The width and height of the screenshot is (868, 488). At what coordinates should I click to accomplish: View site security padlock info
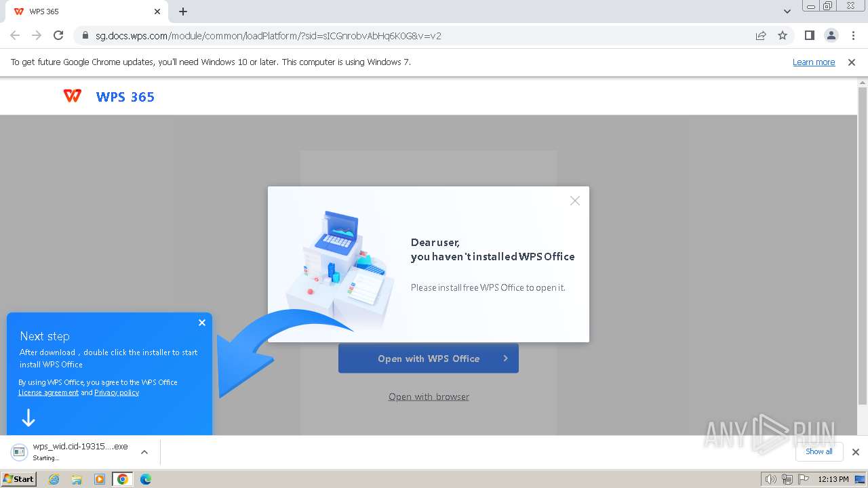[x=85, y=35]
